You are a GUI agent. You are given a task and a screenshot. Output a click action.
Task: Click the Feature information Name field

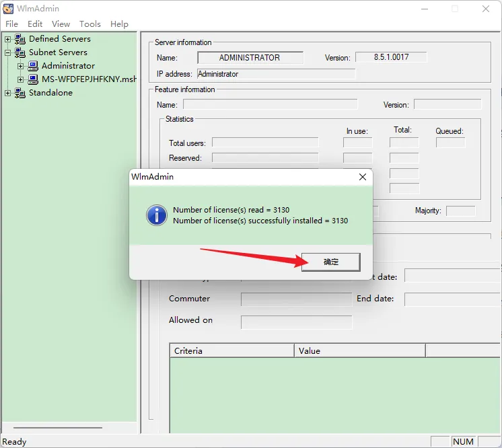271,104
